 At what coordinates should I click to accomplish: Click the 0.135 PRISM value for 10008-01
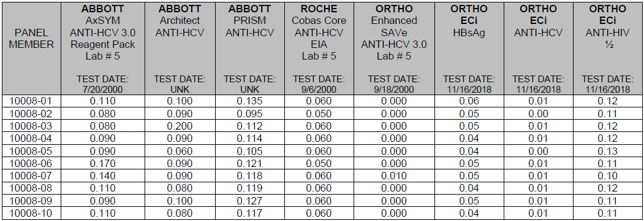coord(250,101)
